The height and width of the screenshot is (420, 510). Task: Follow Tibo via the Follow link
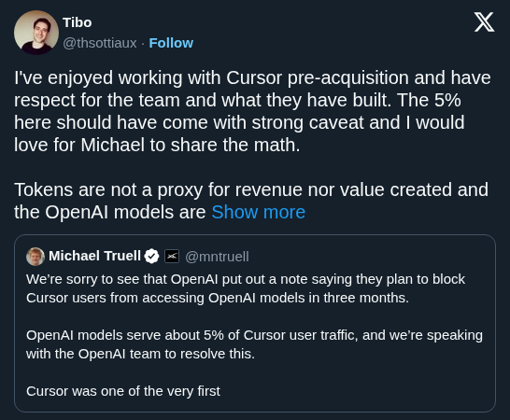[171, 43]
